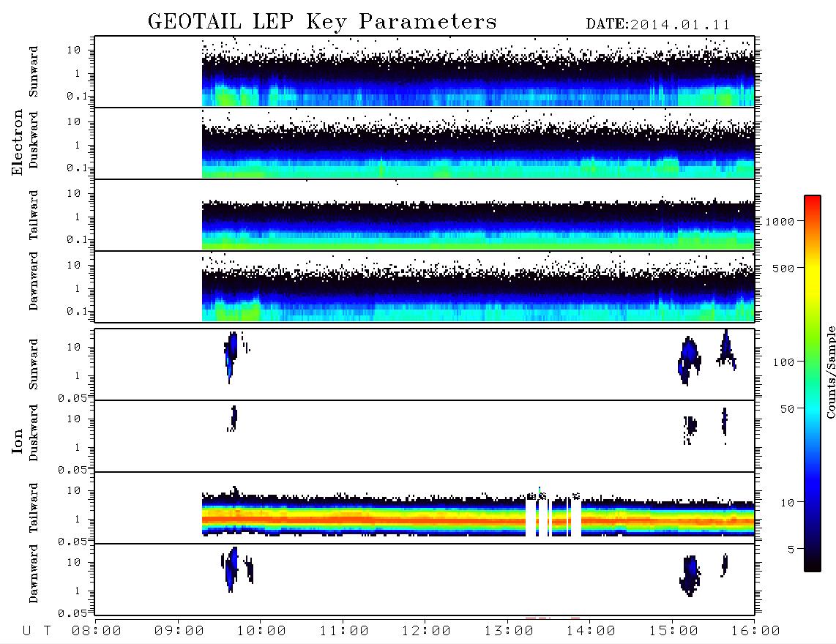Click the "Ion" group axis label
The width and height of the screenshot is (836, 644).
pyautogui.click(x=17, y=441)
